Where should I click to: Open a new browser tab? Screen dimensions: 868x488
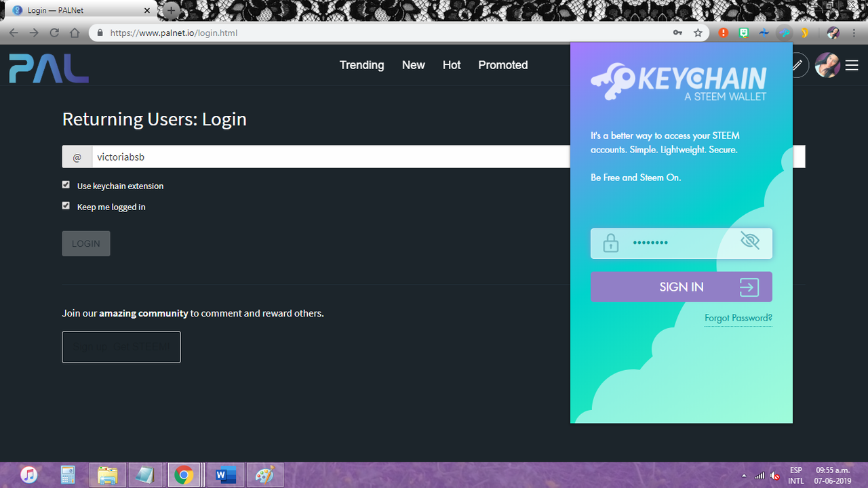coord(172,11)
